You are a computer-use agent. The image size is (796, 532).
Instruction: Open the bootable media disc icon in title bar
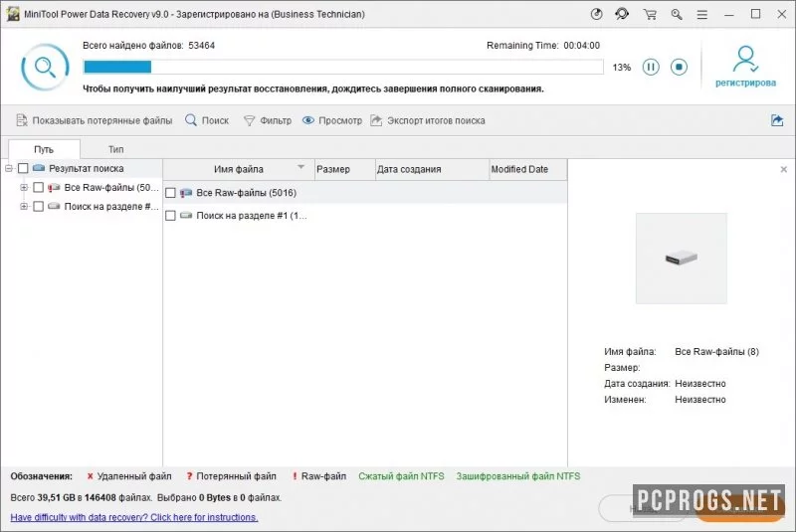596,14
